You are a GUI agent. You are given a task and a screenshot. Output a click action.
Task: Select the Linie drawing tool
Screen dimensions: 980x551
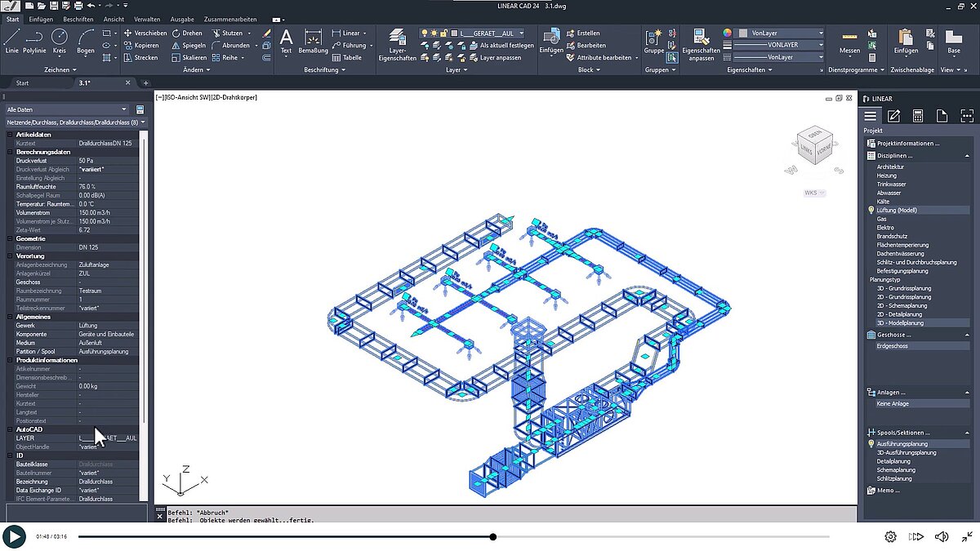click(x=11, y=40)
